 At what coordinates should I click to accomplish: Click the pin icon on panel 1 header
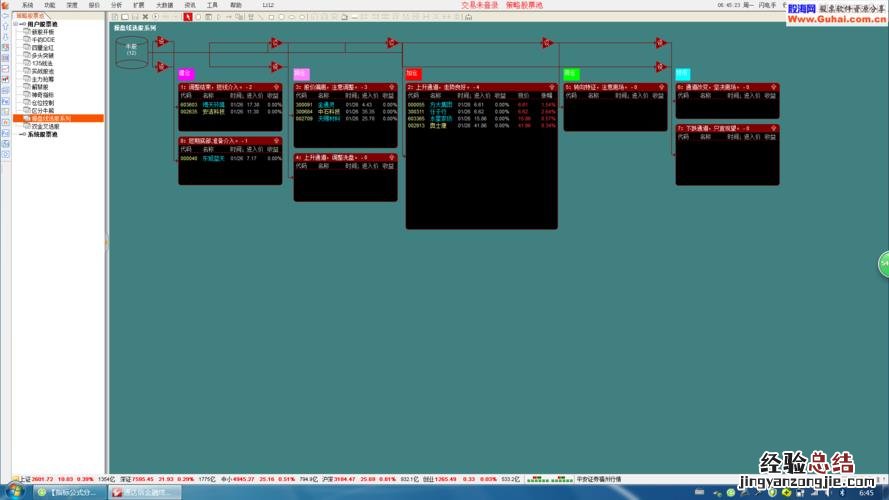point(275,87)
